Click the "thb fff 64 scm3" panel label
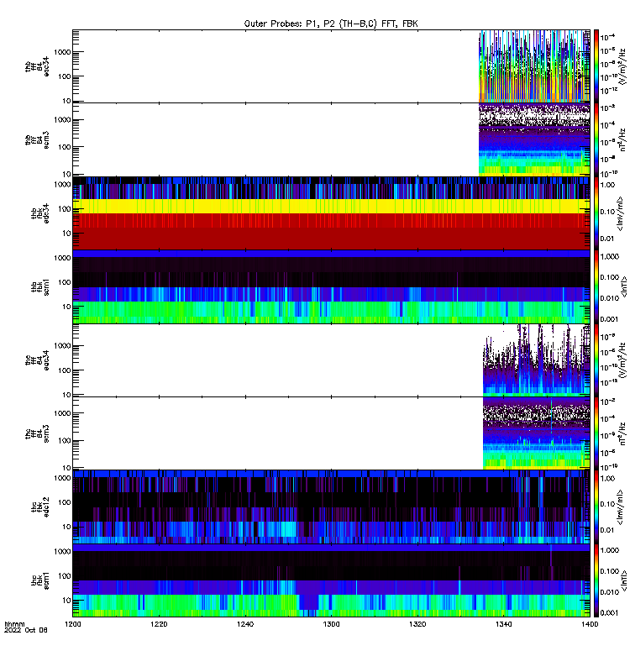630x672 pixels. (x=37, y=139)
